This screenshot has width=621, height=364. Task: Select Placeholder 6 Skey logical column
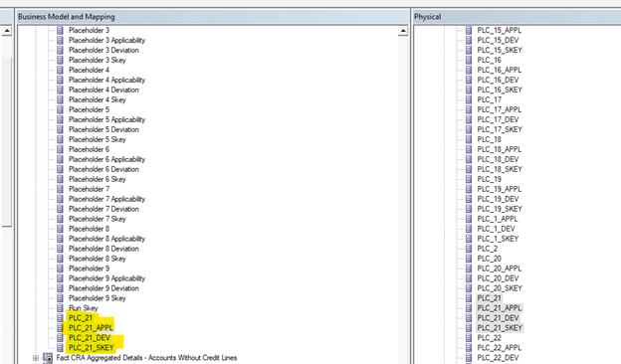tap(98, 179)
